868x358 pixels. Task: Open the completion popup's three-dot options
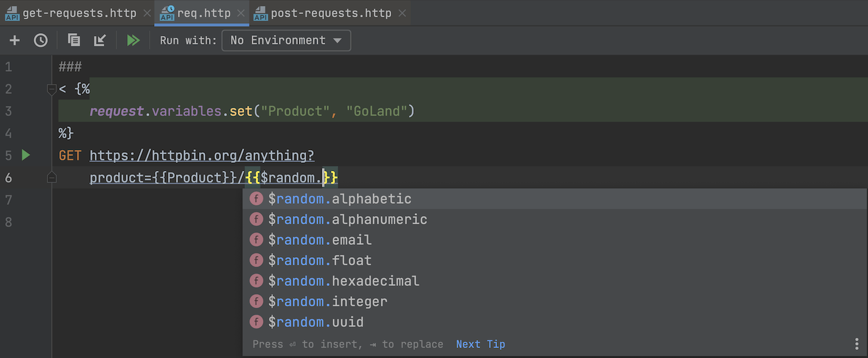point(857,344)
